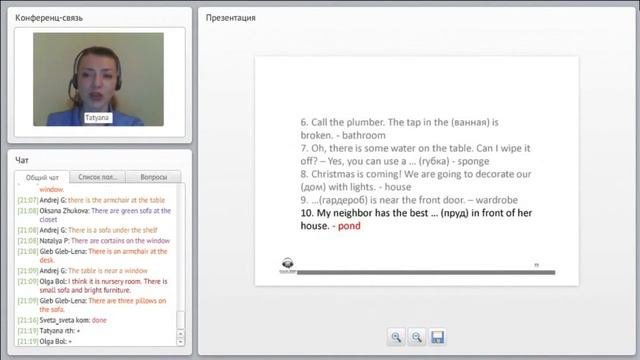Viewport: 640px width, 360px height.
Task: Click the chat scrollbar up arrow
Action: coord(180,334)
